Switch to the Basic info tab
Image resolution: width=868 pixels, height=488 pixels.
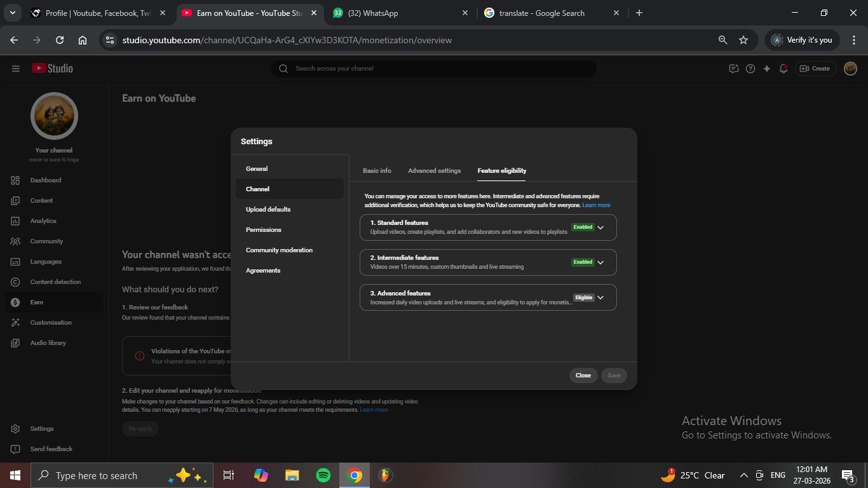click(x=377, y=171)
